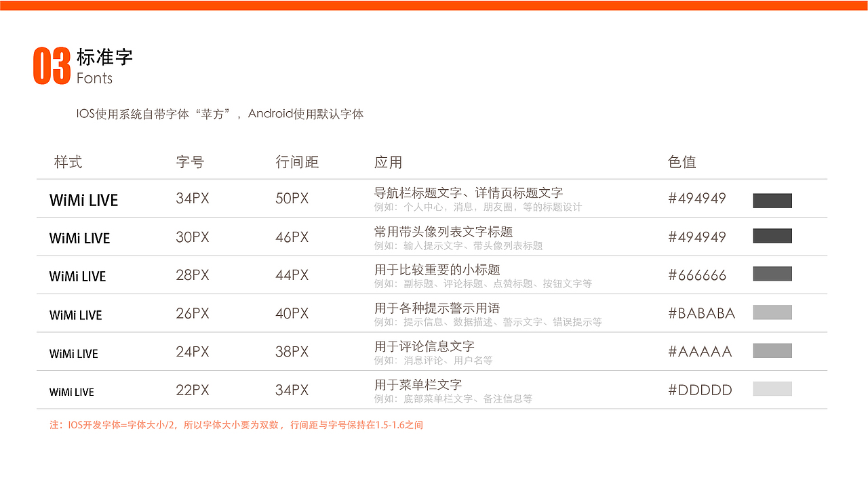Image resolution: width=868 pixels, height=488 pixels.
Task: Click 用于评论信息文字 text
Action: click(425, 346)
